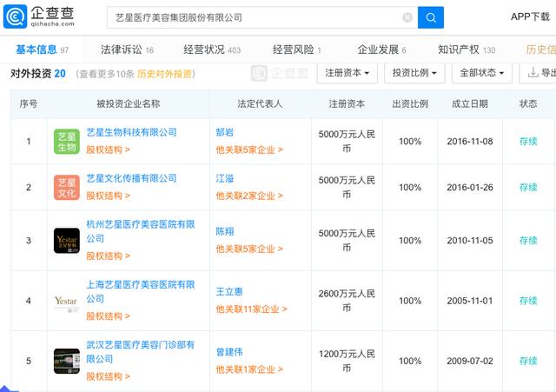Expand the 注册资本 filter dropdown
Screen dimensions: 556x392
click(347, 73)
